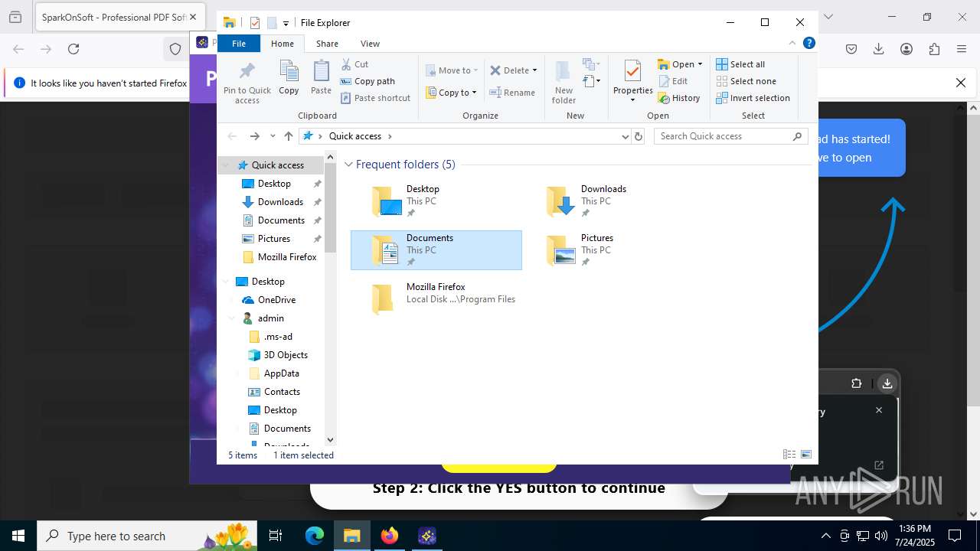This screenshot has width=980, height=551.
Task: Click Properties icon in title bar
Action: [x=255, y=23]
